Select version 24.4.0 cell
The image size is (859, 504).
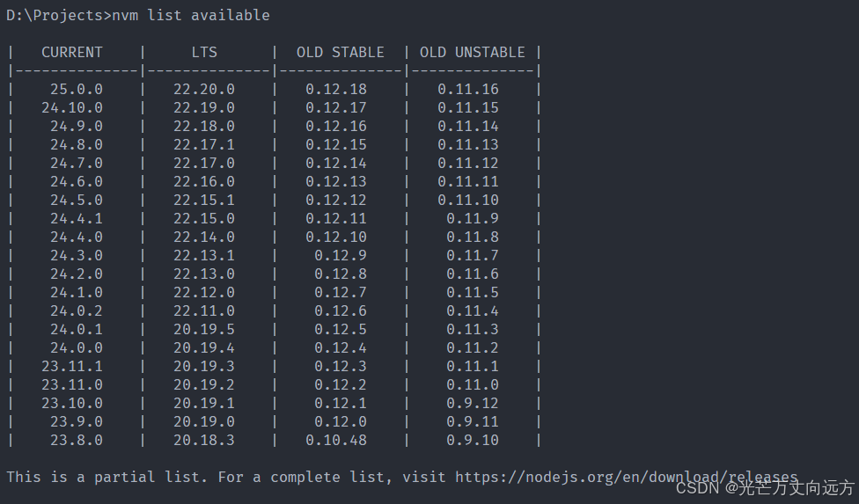click(x=77, y=237)
